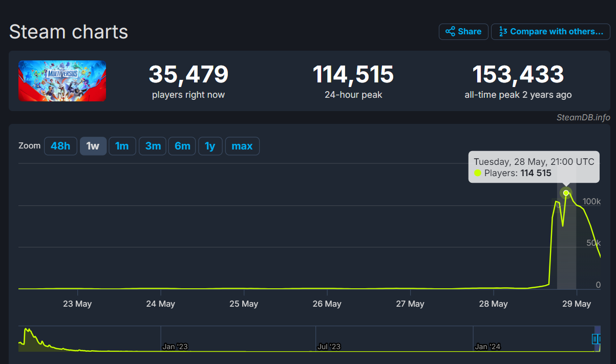This screenshot has height=364, width=616.
Task: Click the navigator range handle
Action: [596, 338]
